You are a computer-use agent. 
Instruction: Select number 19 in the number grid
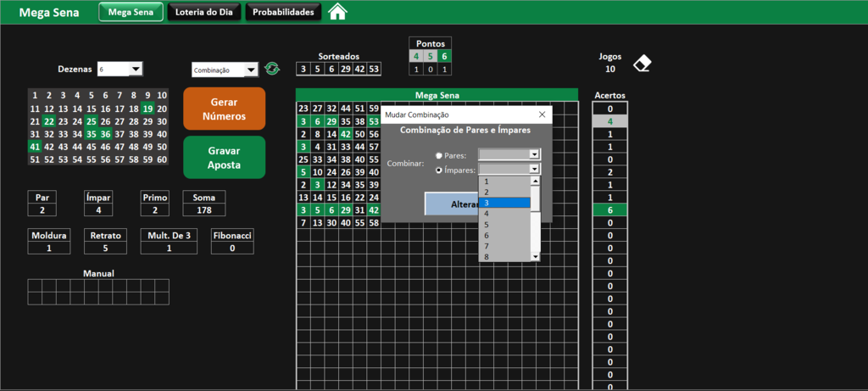[147, 109]
